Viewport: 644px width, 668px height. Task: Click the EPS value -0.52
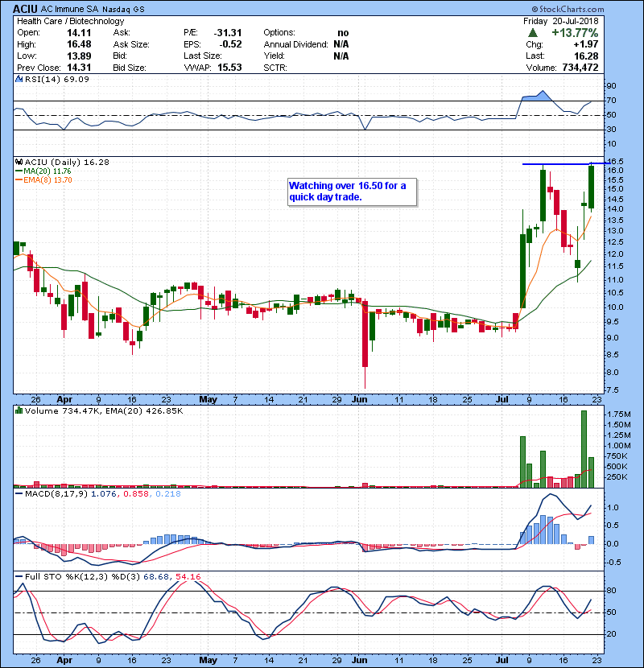(230, 44)
